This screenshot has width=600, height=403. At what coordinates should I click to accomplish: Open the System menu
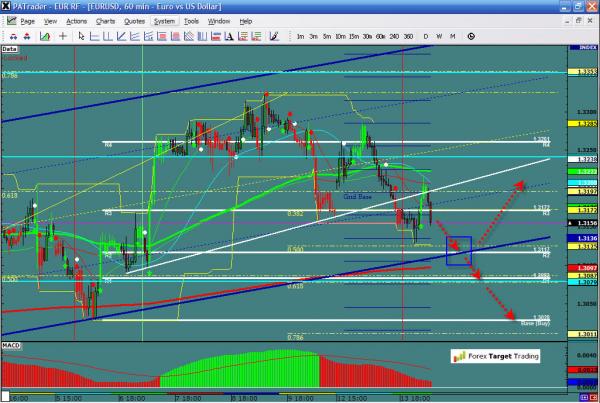click(x=165, y=20)
